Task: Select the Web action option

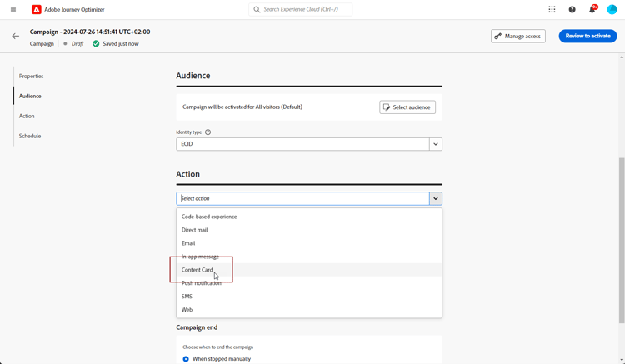Action: 187,310
